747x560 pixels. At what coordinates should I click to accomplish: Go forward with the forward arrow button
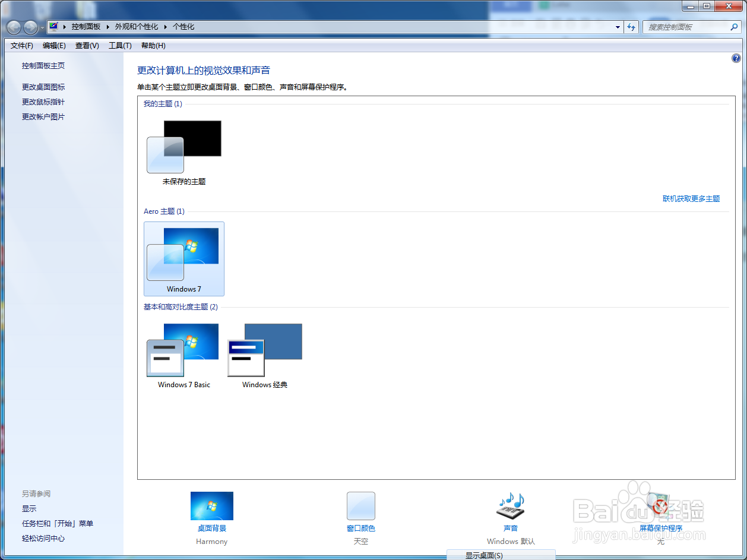coord(30,27)
